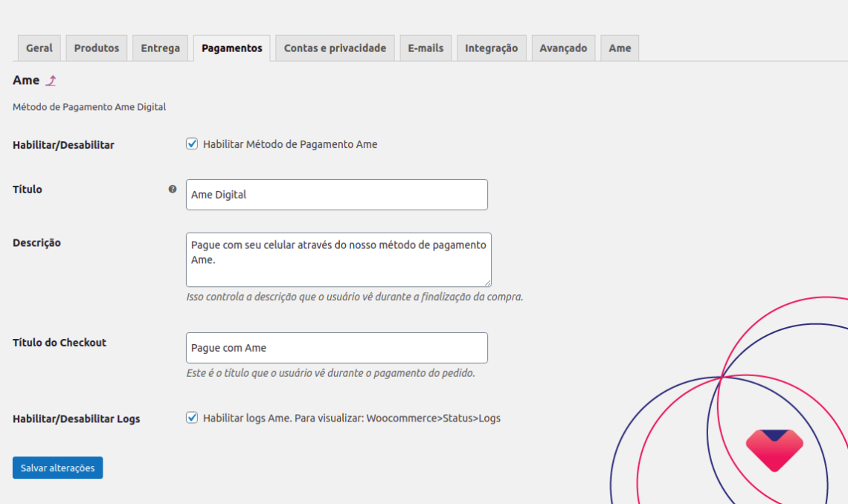Viewport: 848px width, 504px height.
Task: Click the Descrição textarea resize handle
Action: [x=487, y=282]
